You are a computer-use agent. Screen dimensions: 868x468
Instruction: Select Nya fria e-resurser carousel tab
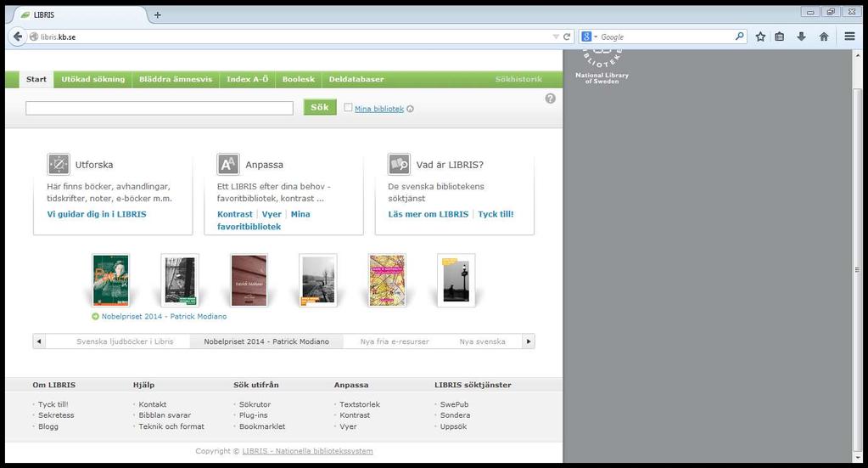coord(395,341)
